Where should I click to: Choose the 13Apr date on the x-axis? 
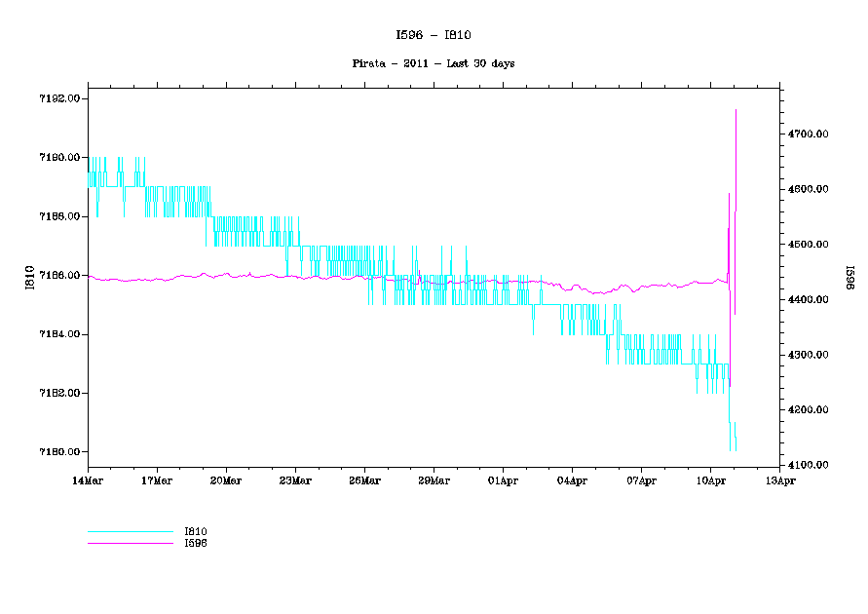pyautogui.click(x=779, y=480)
